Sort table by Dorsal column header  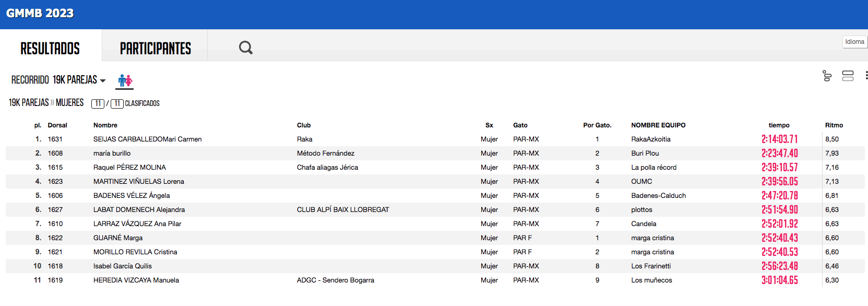(x=57, y=125)
